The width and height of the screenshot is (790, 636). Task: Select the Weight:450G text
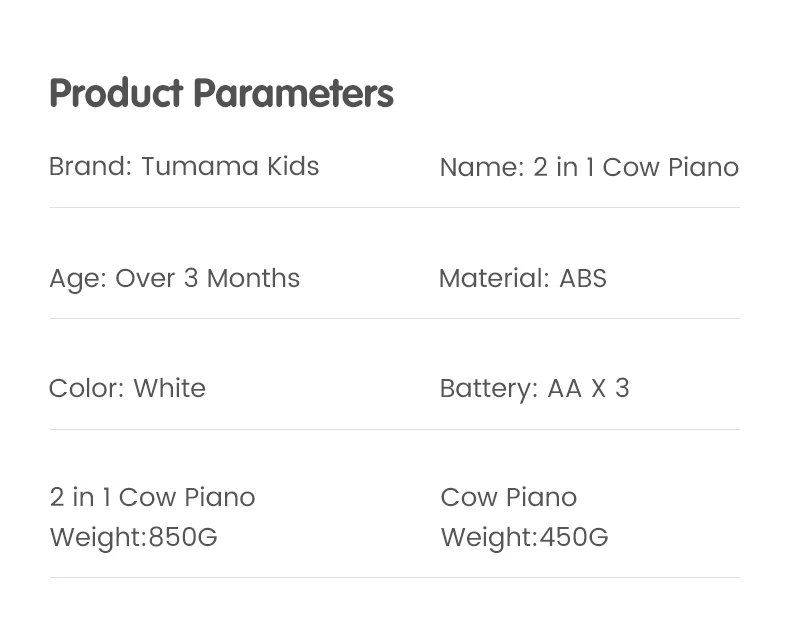524,537
